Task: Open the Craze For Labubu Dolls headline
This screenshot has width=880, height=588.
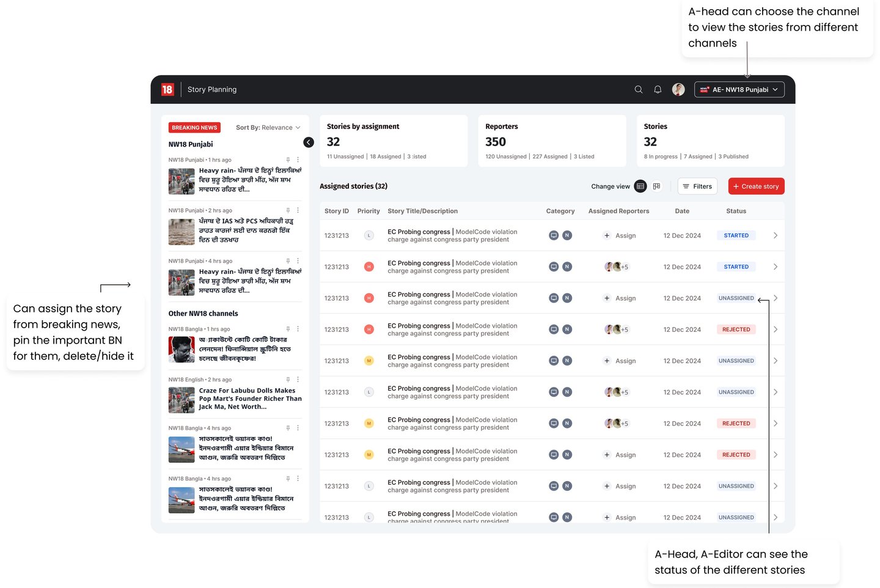Action: 251,399
